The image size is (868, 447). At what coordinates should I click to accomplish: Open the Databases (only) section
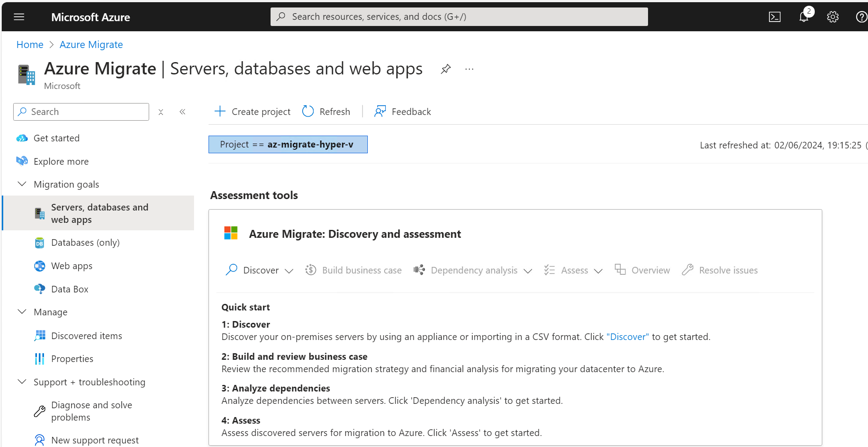85,242
